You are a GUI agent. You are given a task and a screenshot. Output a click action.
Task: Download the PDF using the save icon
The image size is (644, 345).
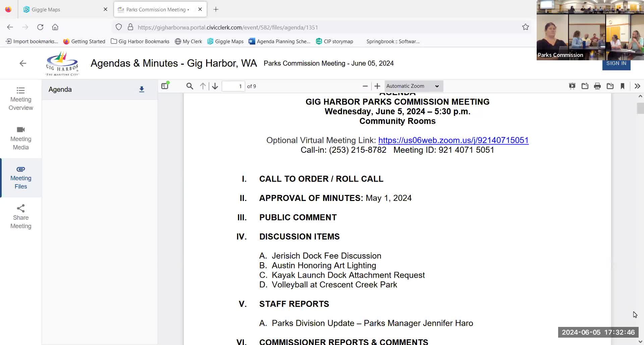point(610,86)
